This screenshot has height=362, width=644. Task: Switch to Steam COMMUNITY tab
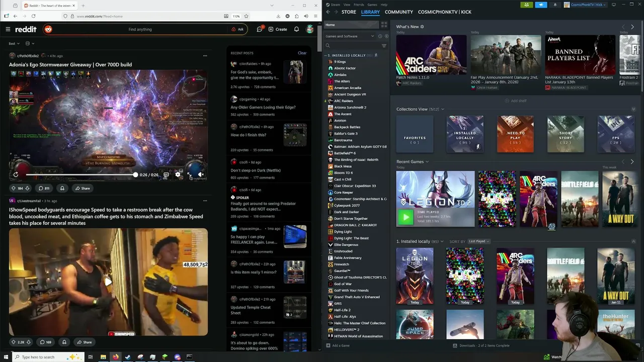[399, 12]
